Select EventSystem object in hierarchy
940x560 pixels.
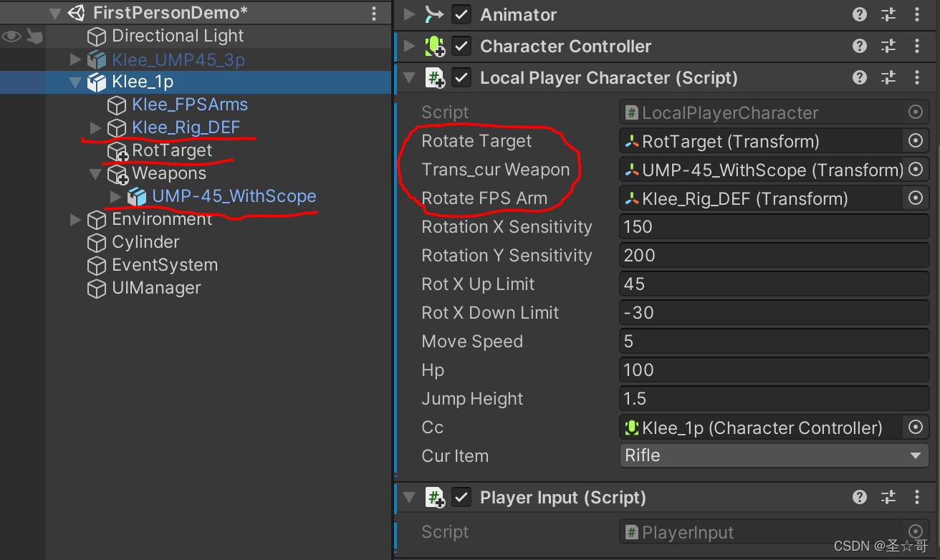coord(165,265)
